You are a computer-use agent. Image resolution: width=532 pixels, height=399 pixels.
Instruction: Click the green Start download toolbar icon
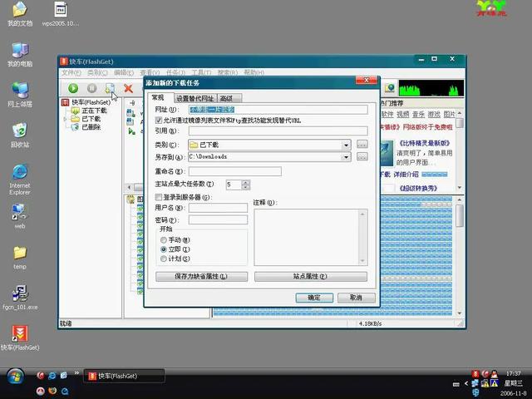tap(73, 88)
